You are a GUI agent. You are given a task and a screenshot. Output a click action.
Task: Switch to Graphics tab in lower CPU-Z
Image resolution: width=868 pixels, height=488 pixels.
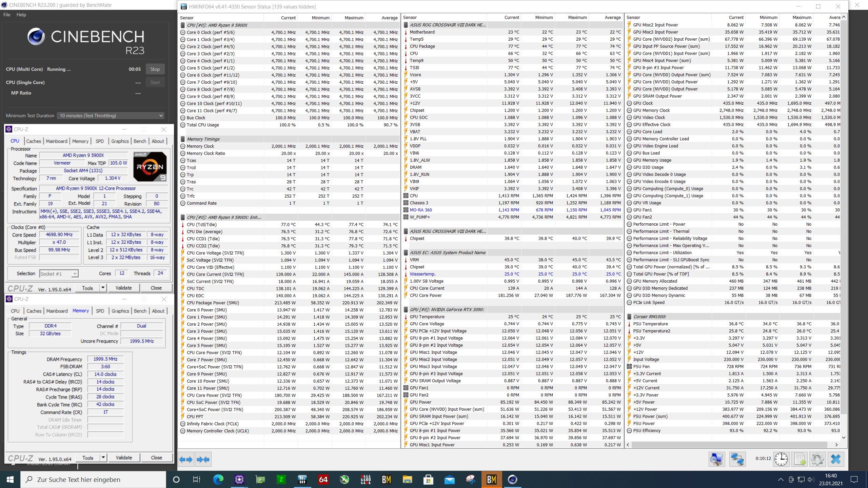coord(120,311)
